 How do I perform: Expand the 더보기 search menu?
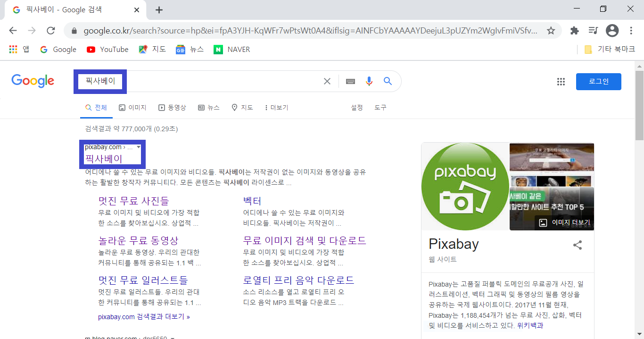[276, 108]
